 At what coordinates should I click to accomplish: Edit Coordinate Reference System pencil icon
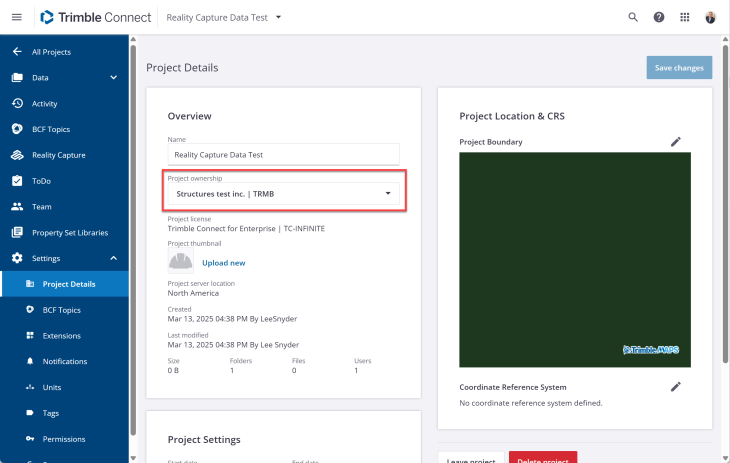pyautogui.click(x=676, y=387)
